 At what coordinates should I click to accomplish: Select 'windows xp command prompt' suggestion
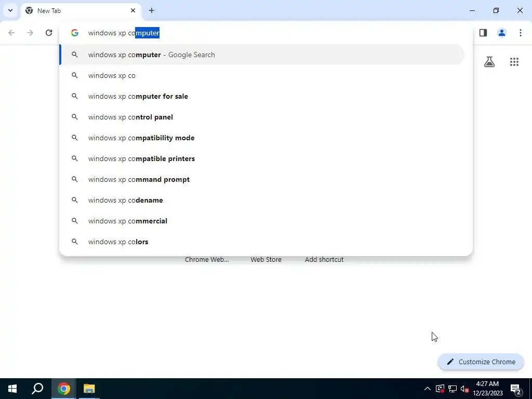pyautogui.click(x=262, y=179)
